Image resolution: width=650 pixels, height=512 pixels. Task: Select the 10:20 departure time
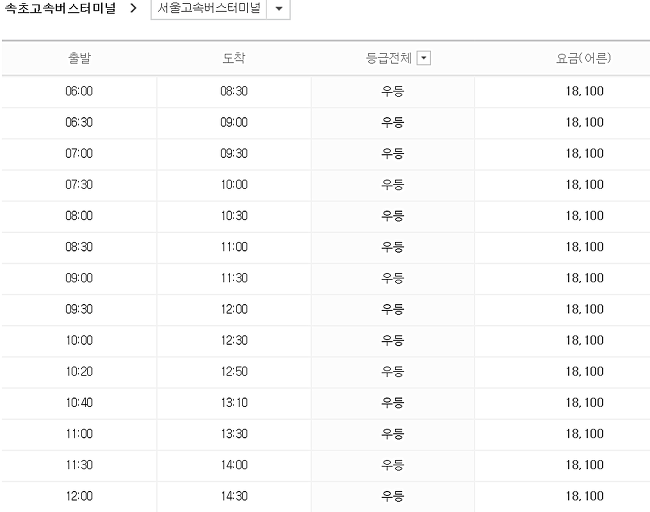[x=79, y=371]
